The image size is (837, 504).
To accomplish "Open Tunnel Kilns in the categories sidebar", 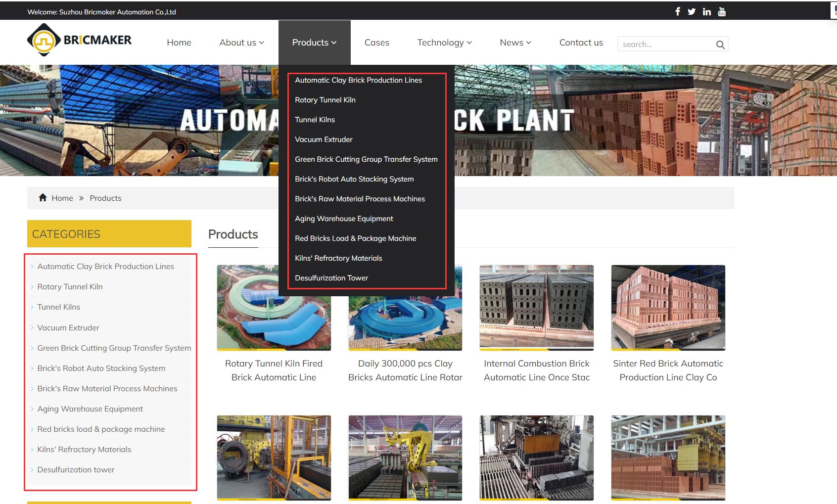I will 59,307.
